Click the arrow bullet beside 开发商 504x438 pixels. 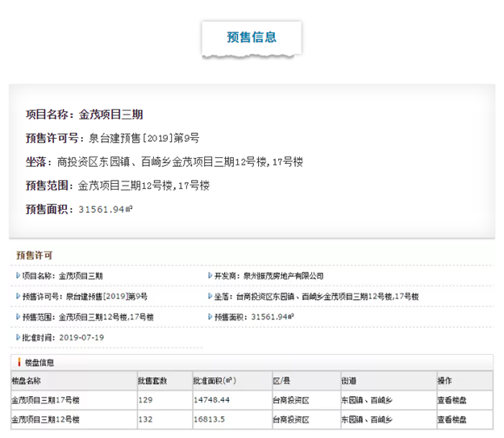click(210, 276)
